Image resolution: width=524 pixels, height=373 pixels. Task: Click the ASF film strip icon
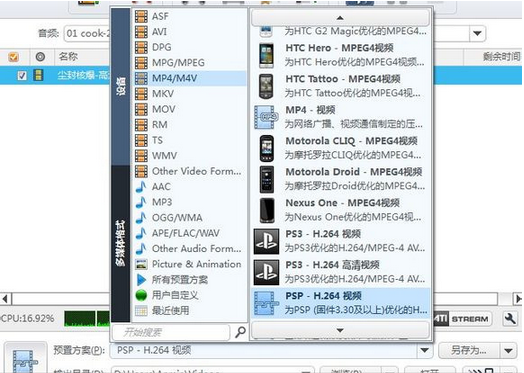click(x=141, y=16)
